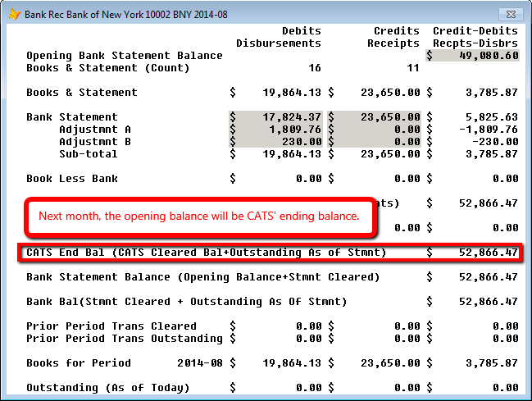Edit Bank Statement debits field 17,824.37
Image resolution: width=532 pixels, height=401 pixels.
(x=275, y=116)
